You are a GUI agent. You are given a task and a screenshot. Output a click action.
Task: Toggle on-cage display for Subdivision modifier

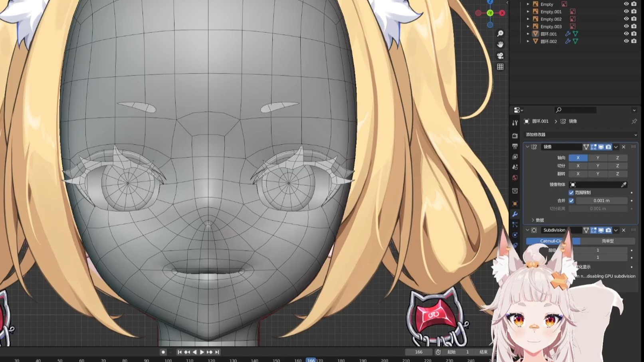(x=586, y=230)
